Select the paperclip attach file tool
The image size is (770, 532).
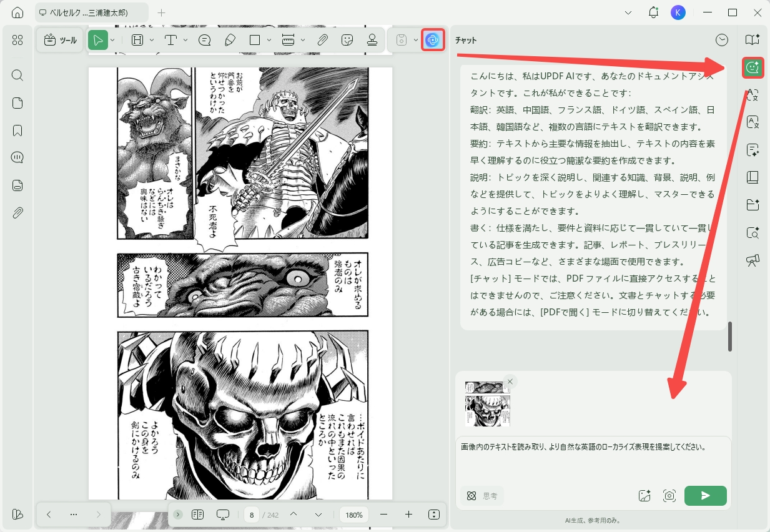[x=322, y=40]
